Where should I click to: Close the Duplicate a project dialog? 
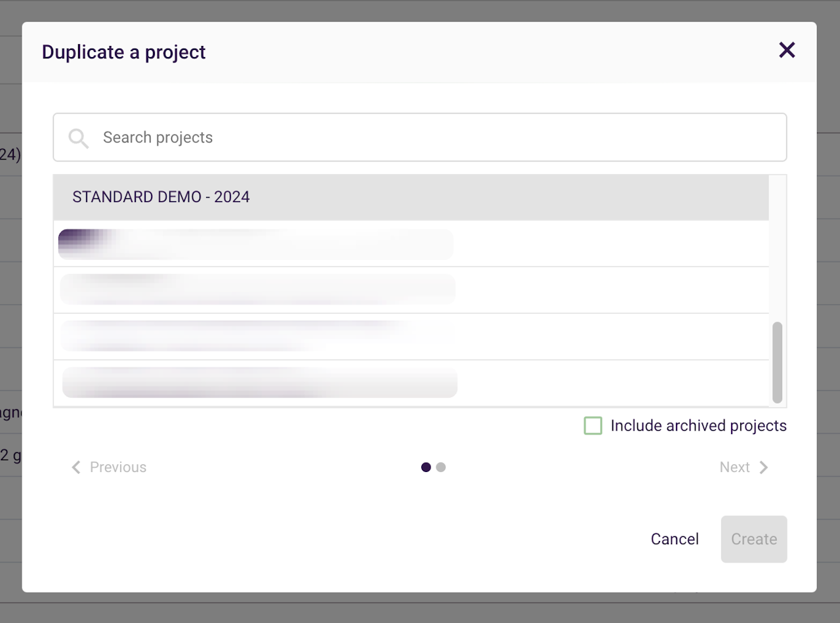tap(786, 51)
